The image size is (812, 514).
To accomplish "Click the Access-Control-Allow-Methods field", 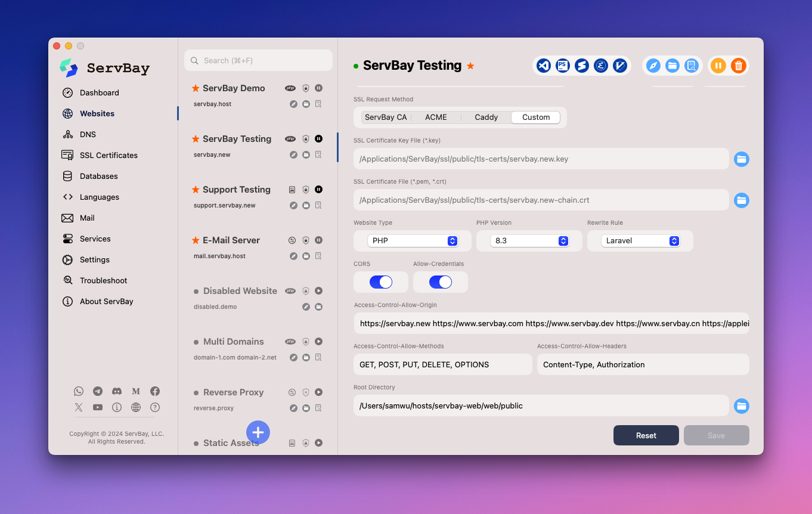I will [x=443, y=364].
